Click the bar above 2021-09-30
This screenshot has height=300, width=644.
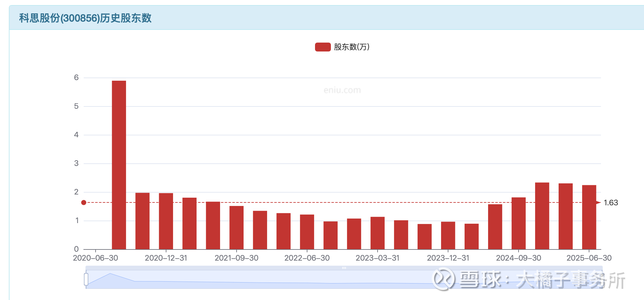[x=236, y=228]
